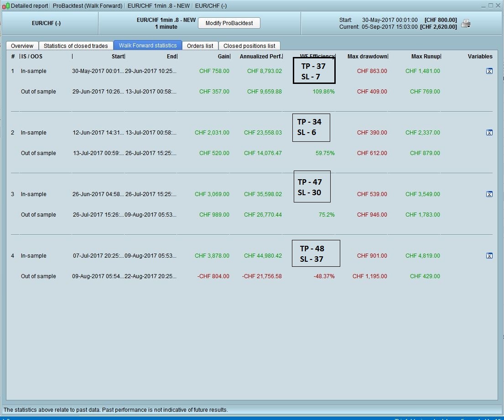Open variables icon for walk forward row 2

pos(489,132)
